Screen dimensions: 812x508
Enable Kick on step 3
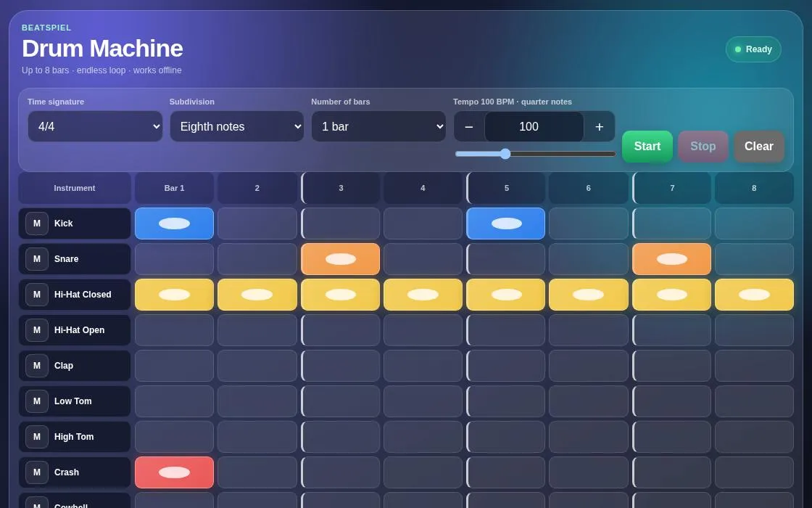click(340, 224)
